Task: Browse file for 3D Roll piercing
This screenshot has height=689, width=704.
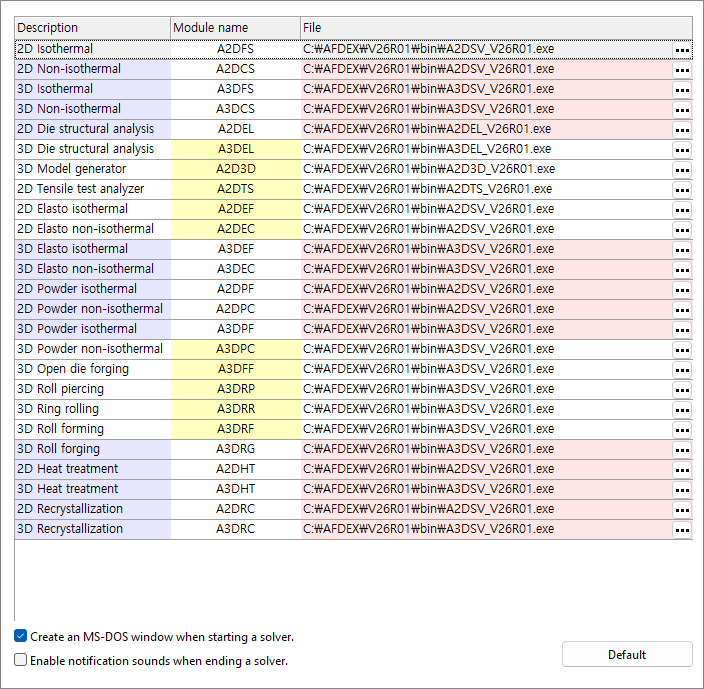Action: point(682,389)
